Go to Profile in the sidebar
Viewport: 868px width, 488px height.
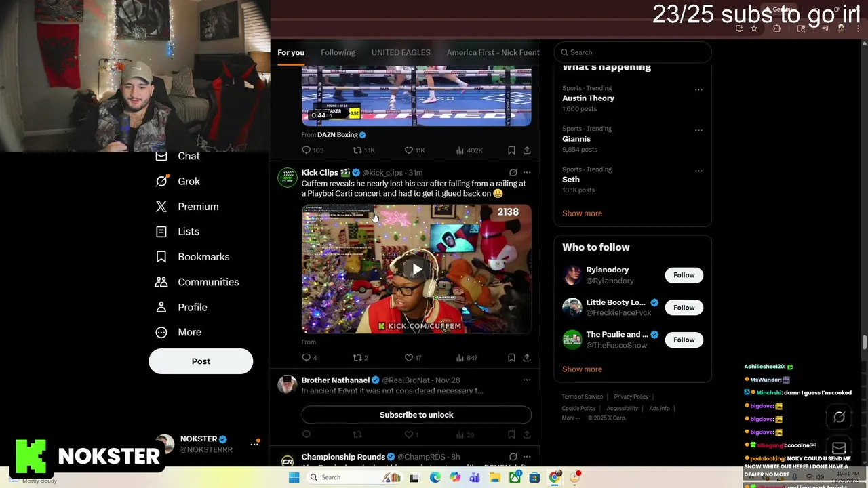181,307
